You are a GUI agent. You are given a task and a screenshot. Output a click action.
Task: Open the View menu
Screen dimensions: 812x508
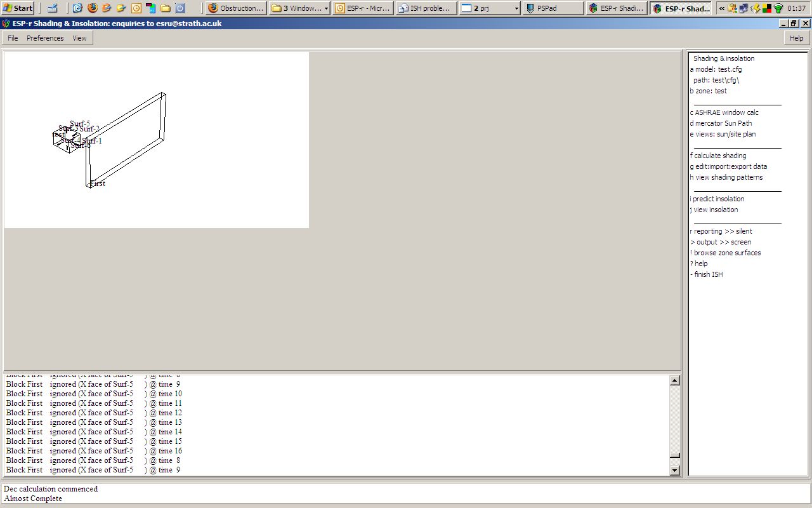pos(79,38)
